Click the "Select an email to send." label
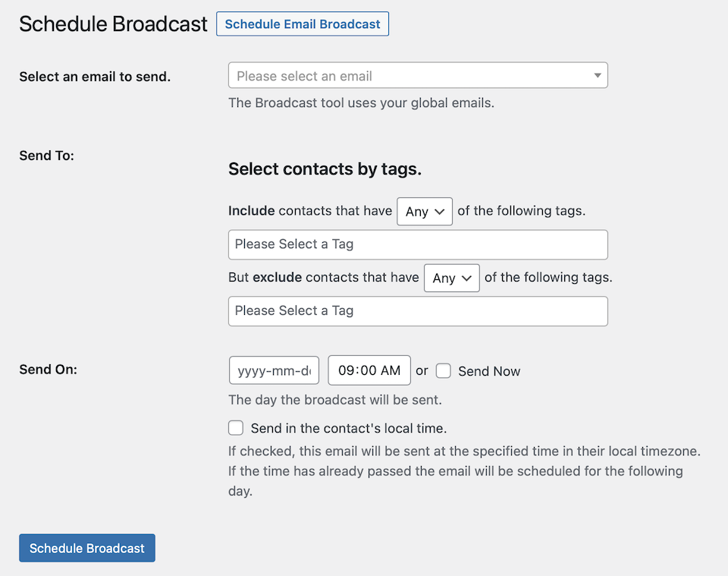Screen dimensions: 728x576 coord(95,77)
